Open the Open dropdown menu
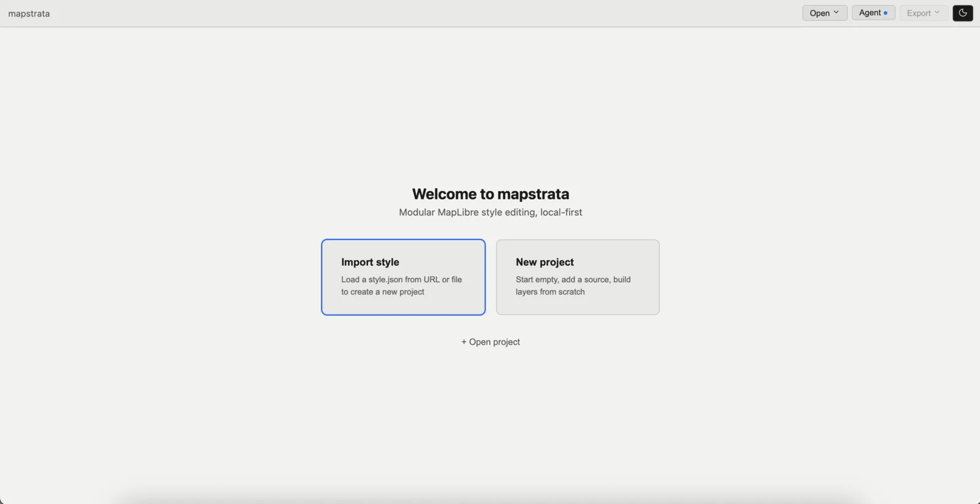 coord(824,13)
